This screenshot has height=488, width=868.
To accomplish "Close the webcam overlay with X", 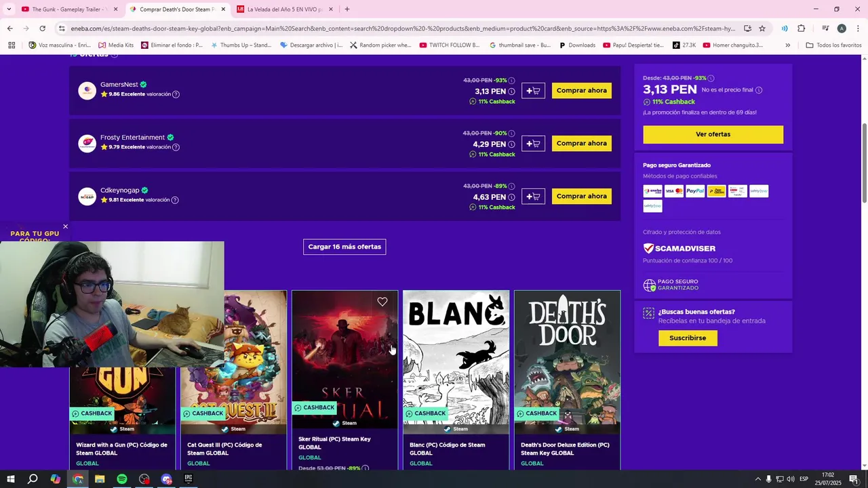I will tap(65, 226).
